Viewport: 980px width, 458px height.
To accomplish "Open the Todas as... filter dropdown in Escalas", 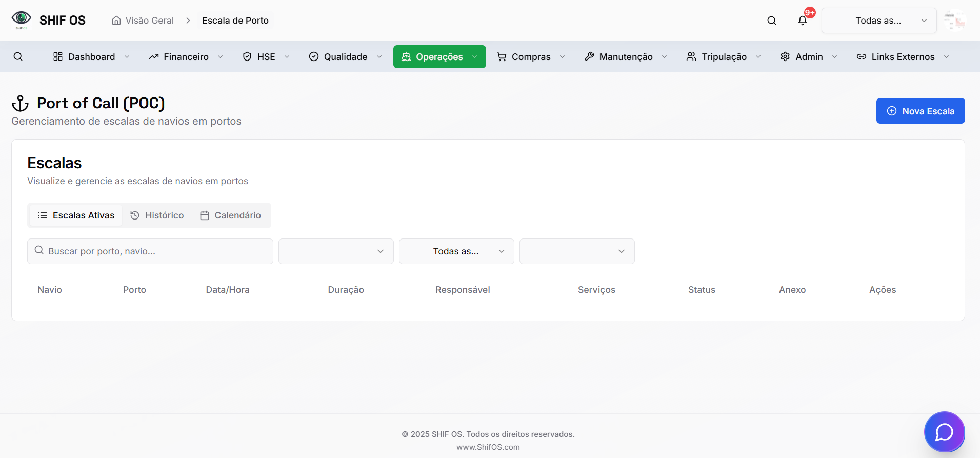I will tap(456, 251).
